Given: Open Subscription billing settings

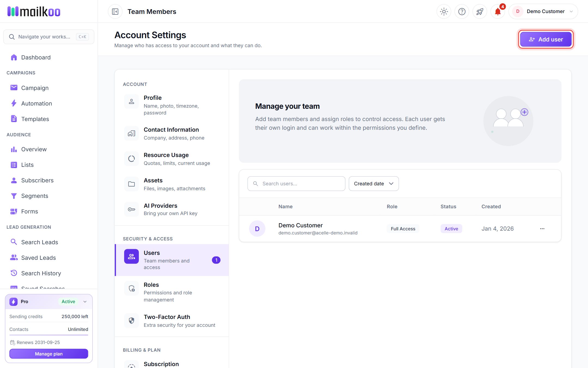Looking at the screenshot, I should click(172, 364).
